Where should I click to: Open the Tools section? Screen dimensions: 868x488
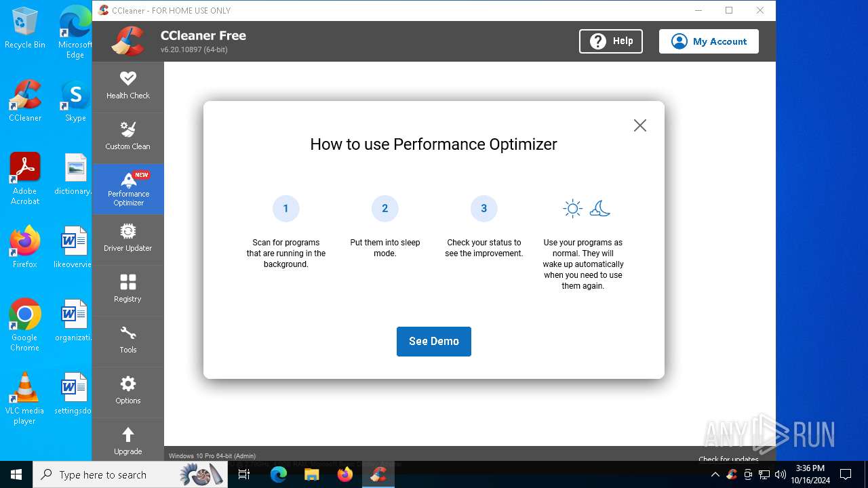(x=127, y=341)
